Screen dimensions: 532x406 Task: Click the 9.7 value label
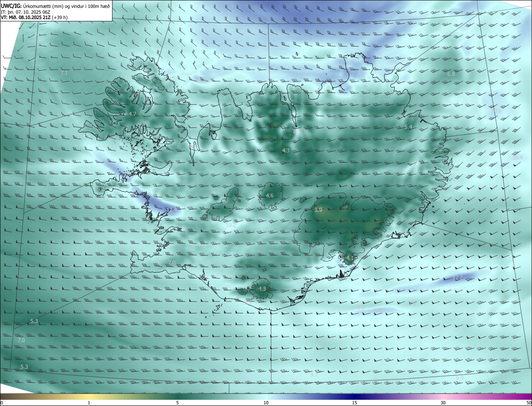click(314, 375)
